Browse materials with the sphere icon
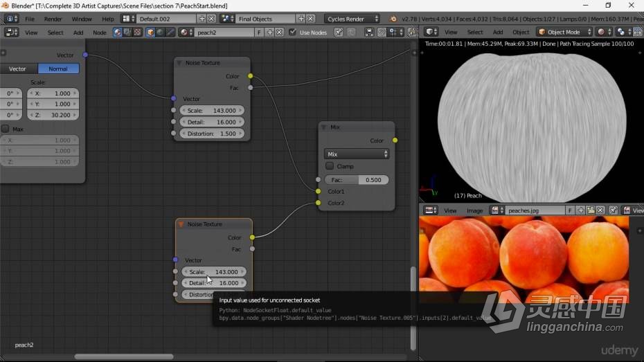This screenshot has height=362, width=644. pos(186,33)
